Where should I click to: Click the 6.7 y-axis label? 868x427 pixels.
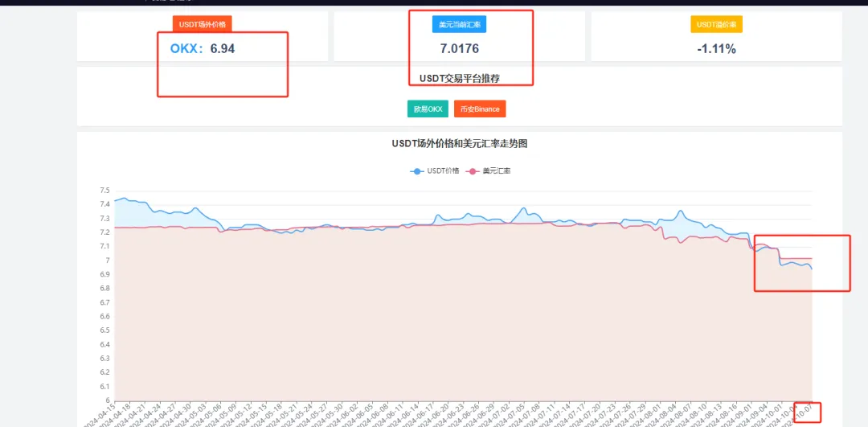[x=105, y=303]
